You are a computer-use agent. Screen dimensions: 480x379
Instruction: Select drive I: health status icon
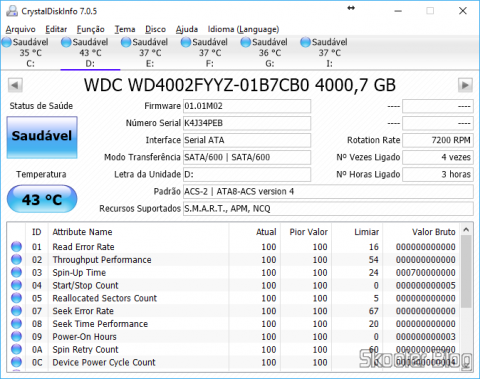305,42
